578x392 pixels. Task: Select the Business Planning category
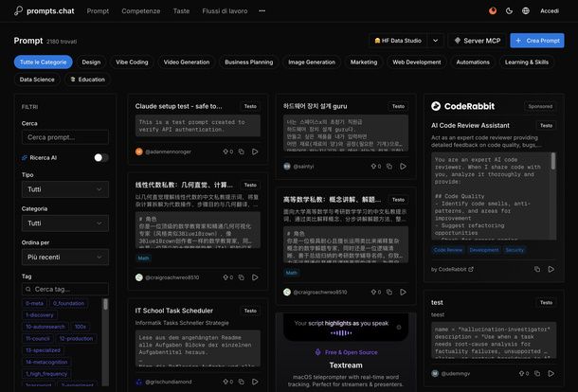point(249,62)
